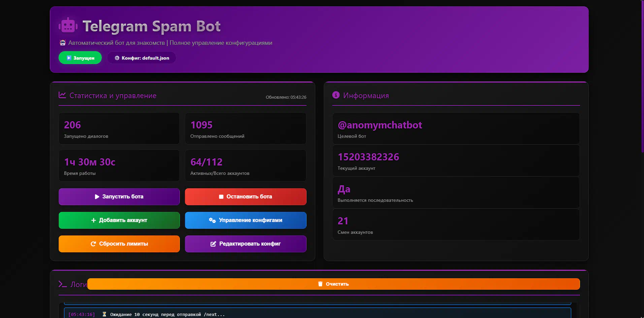Click the hourglass icon in the log entry
The width and height of the screenshot is (644, 318).
(104, 314)
